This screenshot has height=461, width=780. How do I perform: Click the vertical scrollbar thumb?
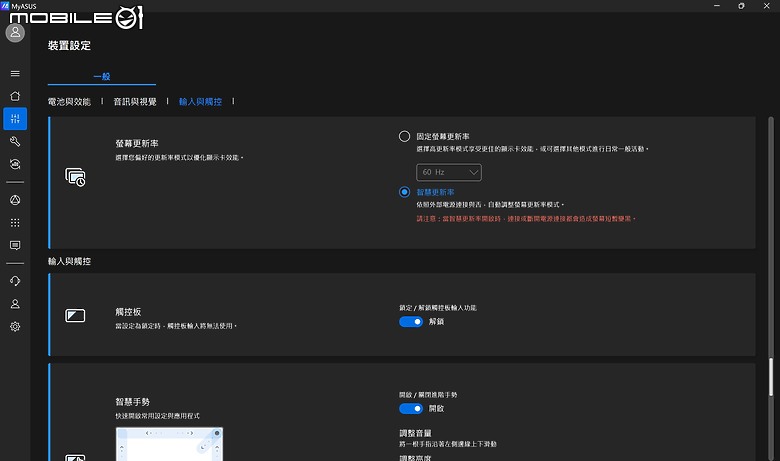click(x=771, y=377)
